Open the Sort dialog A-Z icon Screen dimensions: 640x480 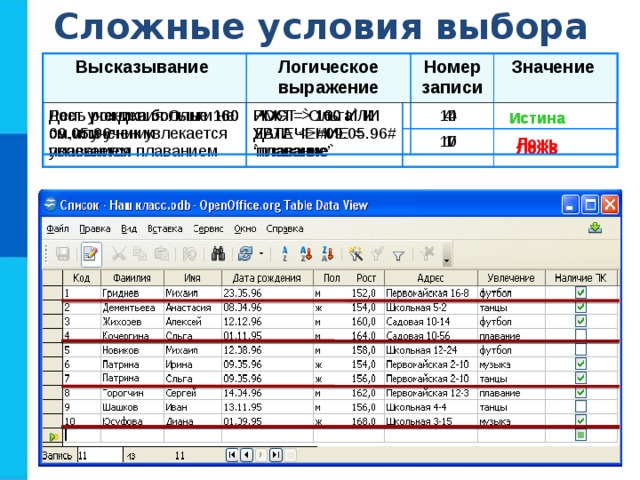pos(285,254)
